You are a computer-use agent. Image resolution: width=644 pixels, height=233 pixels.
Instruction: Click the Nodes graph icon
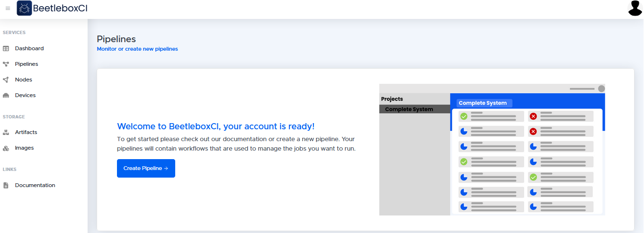pyautogui.click(x=6, y=80)
